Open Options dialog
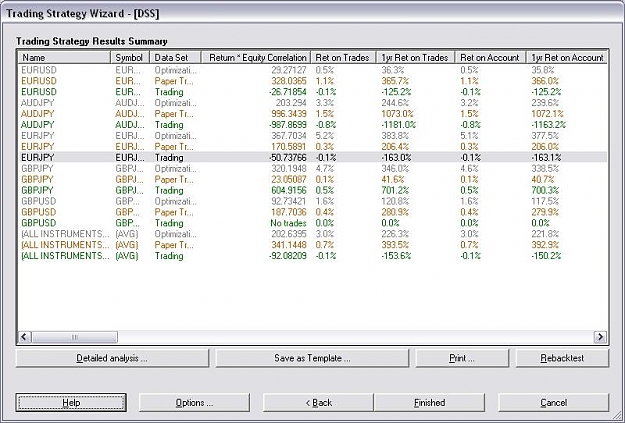Viewport: 625px width, 423px height. pos(194,402)
